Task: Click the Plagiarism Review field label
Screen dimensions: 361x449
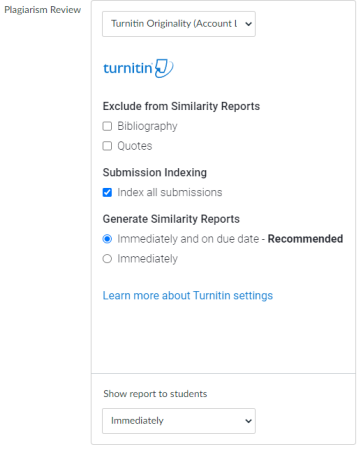Action: click(x=42, y=10)
